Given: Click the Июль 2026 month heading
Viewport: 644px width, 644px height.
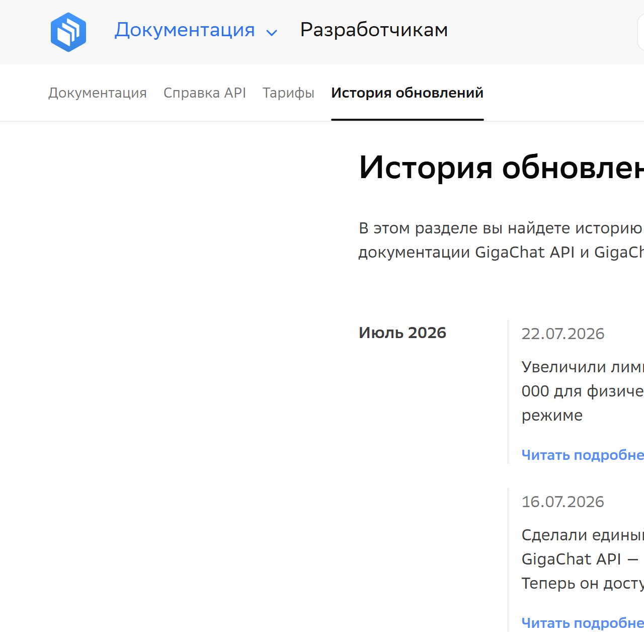Looking at the screenshot, I should coord(403,333).
